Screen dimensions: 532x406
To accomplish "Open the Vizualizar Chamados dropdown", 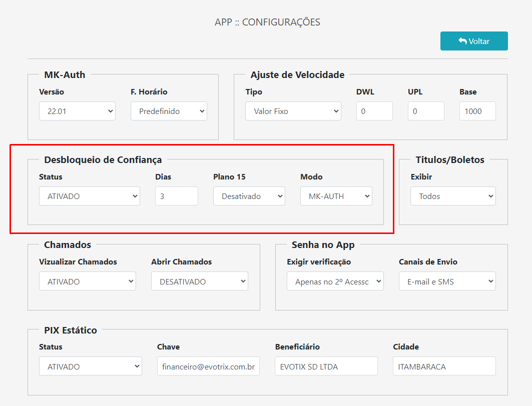I will coord(87,281).
